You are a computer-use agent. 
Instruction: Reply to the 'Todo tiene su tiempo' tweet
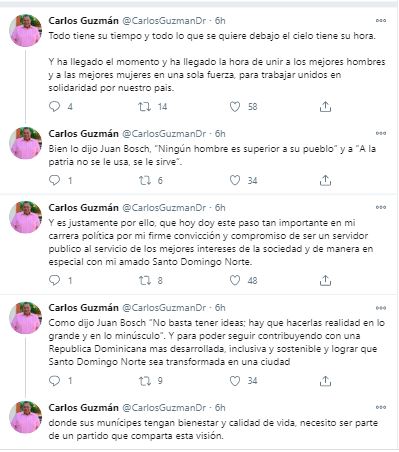54,107
